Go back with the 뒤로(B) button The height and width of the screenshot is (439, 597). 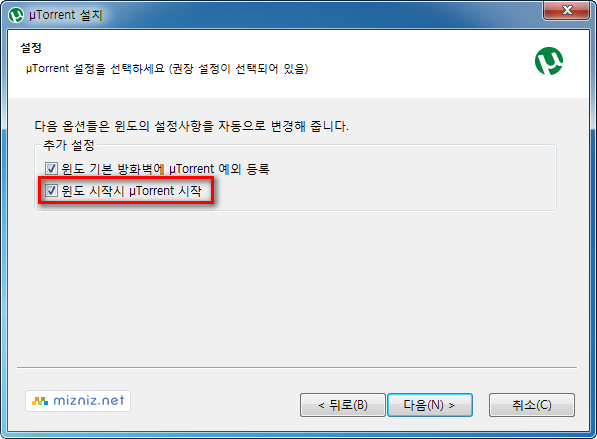(x=343, y=405)
